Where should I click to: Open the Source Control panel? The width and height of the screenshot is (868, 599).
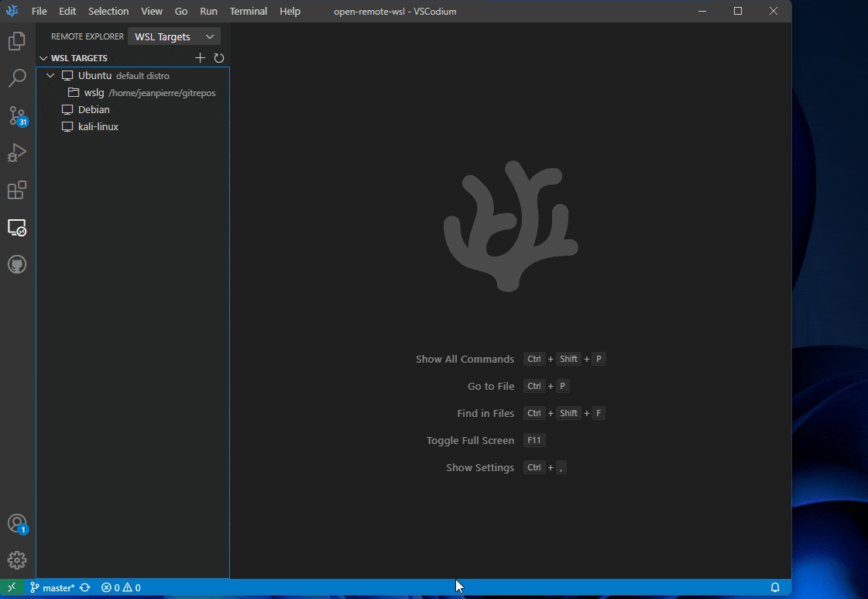coord(17,115)
